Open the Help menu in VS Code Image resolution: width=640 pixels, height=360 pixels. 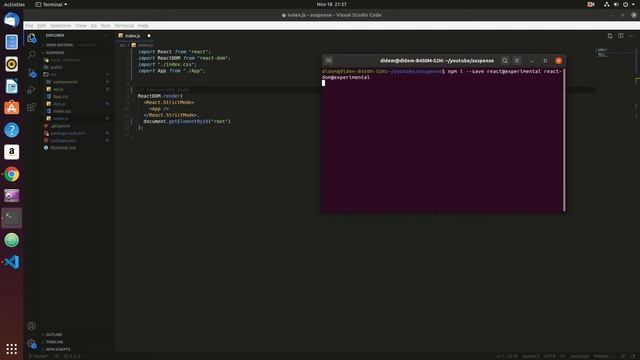click(143, 25)
